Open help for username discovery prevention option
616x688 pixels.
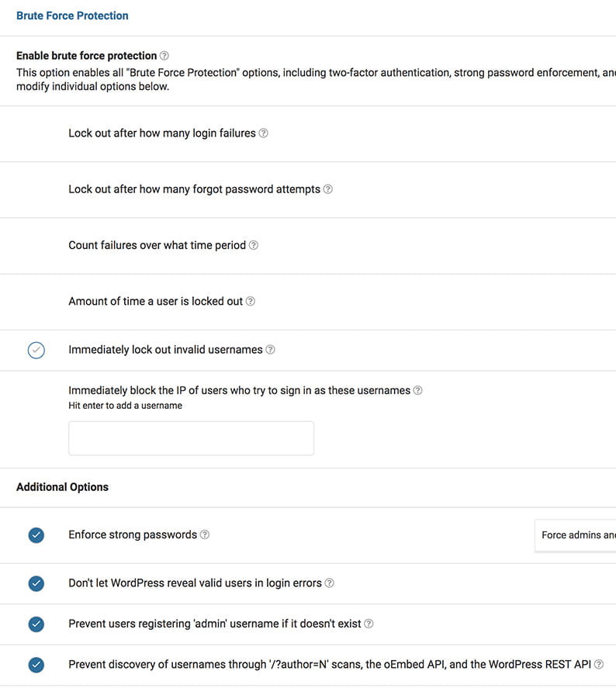pos(599,664)
